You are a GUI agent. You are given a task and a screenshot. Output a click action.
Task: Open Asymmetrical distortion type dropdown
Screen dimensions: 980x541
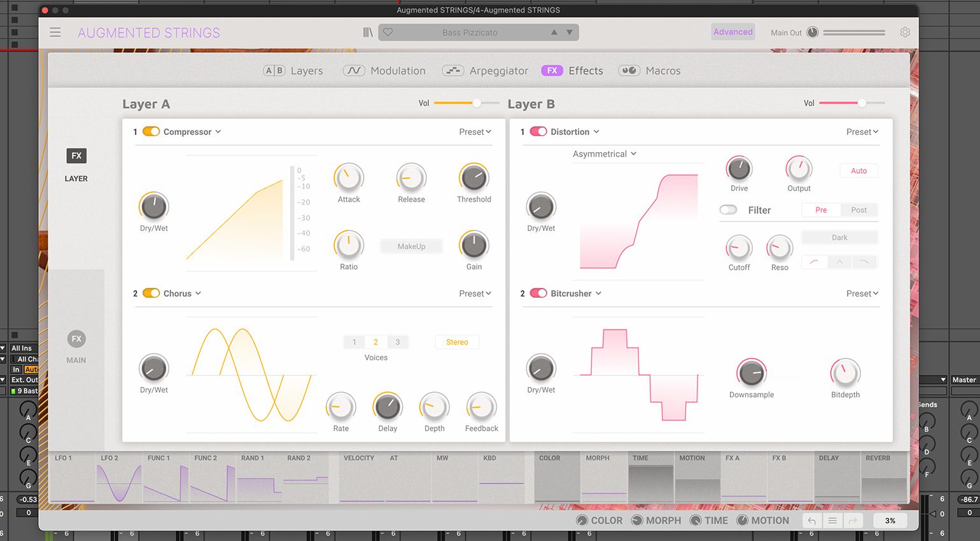(605, 154)
